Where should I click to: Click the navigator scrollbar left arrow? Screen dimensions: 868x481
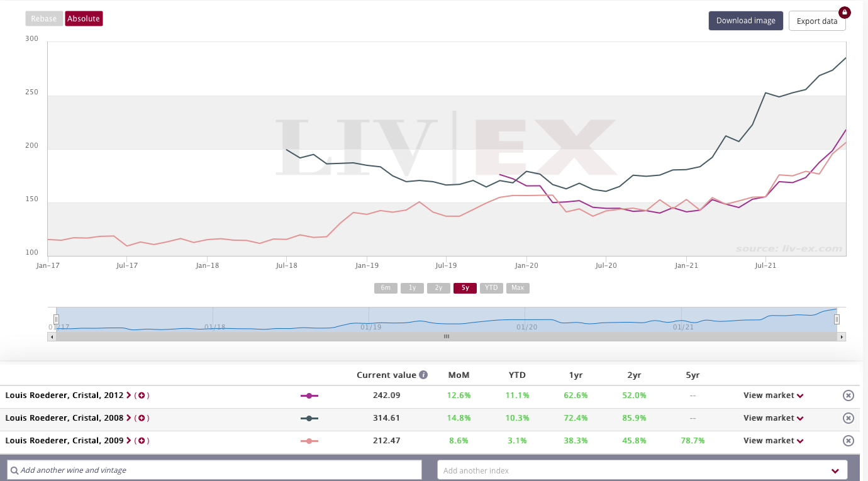coord(52,337)
